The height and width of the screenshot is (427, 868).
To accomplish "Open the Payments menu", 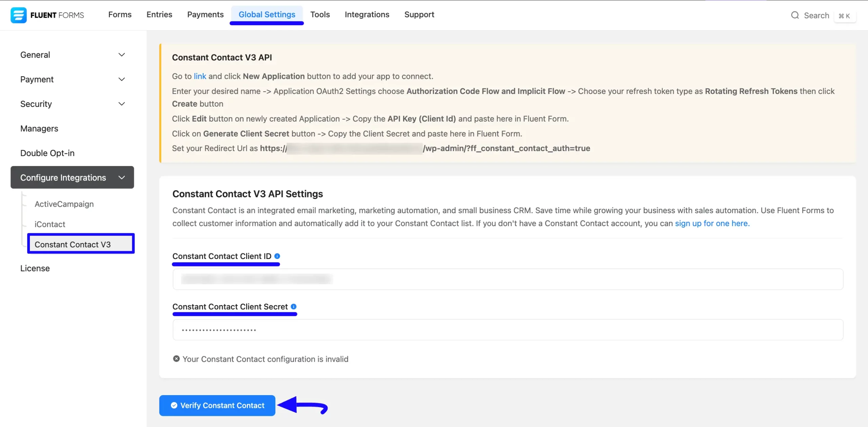I will click(x=205, y=15).
